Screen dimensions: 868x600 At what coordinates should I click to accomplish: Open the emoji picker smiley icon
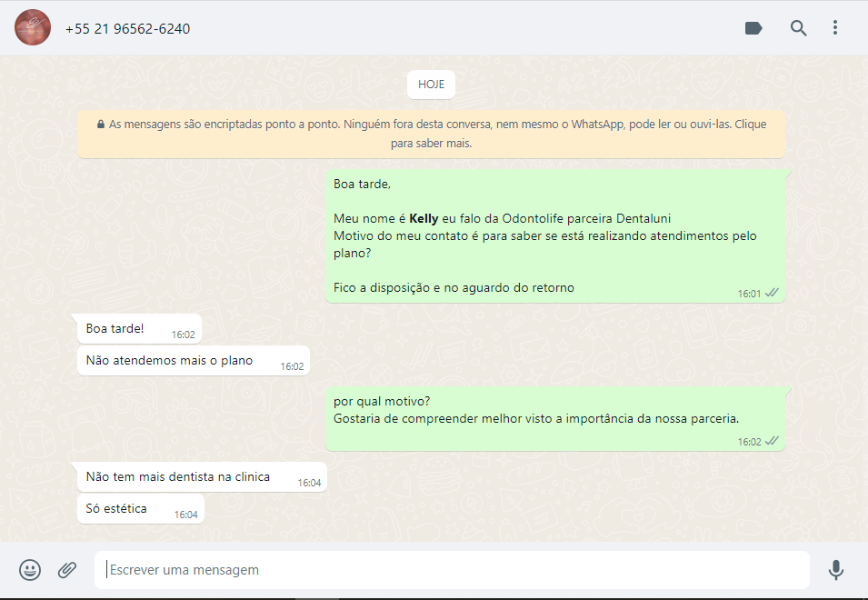pyautogui.click(x=30, y=570)
